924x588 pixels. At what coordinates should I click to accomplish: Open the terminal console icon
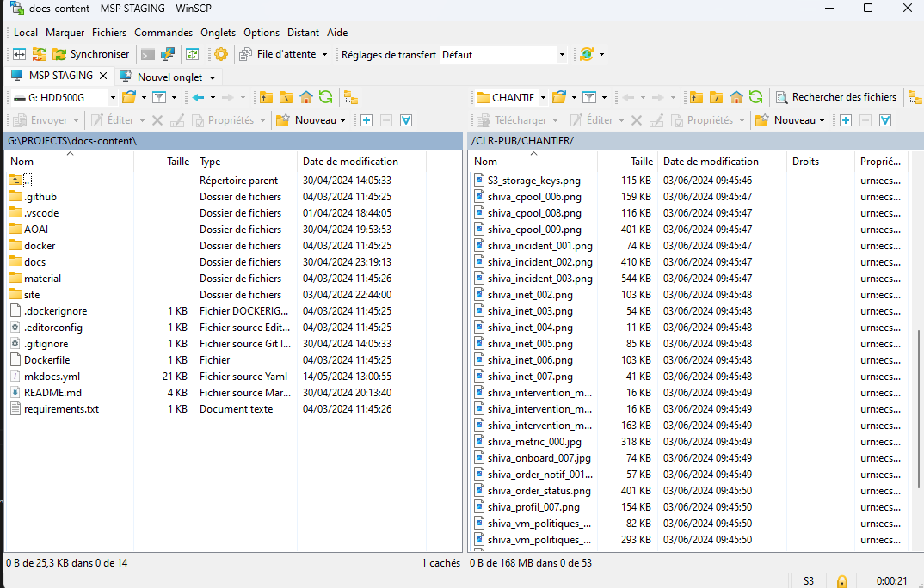(x=148, y=54)
